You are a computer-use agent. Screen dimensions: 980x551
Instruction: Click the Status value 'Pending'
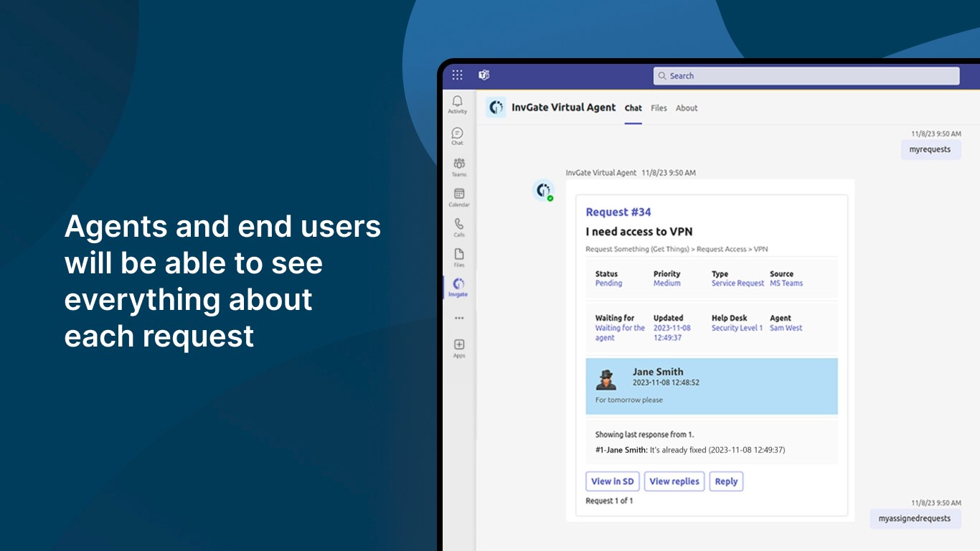[x=609, y=283]
